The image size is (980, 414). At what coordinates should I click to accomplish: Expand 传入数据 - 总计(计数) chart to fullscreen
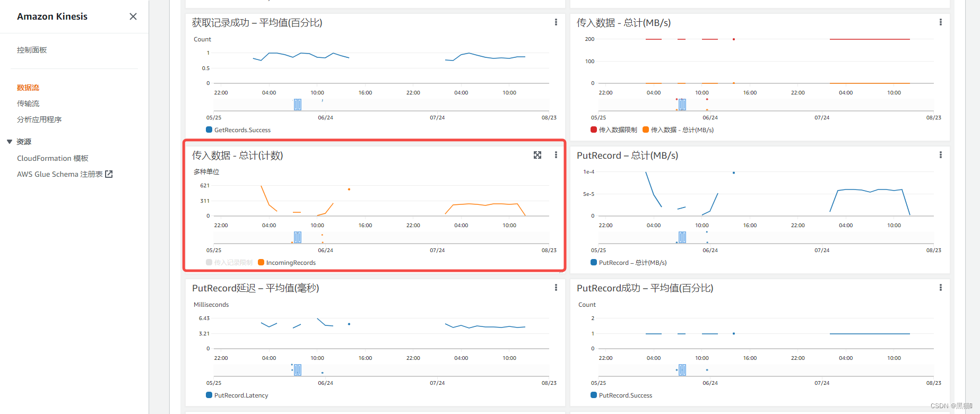(537, 155)
